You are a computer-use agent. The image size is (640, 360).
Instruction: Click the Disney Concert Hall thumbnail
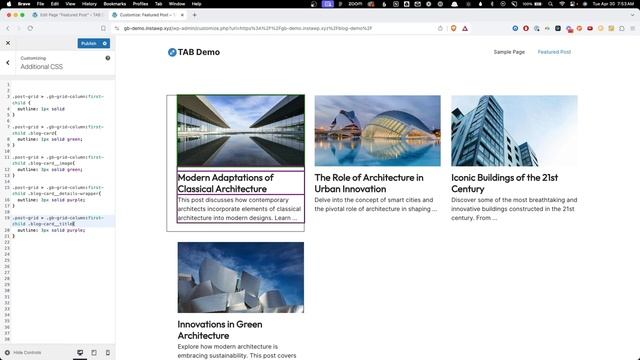tap(241, 278)
